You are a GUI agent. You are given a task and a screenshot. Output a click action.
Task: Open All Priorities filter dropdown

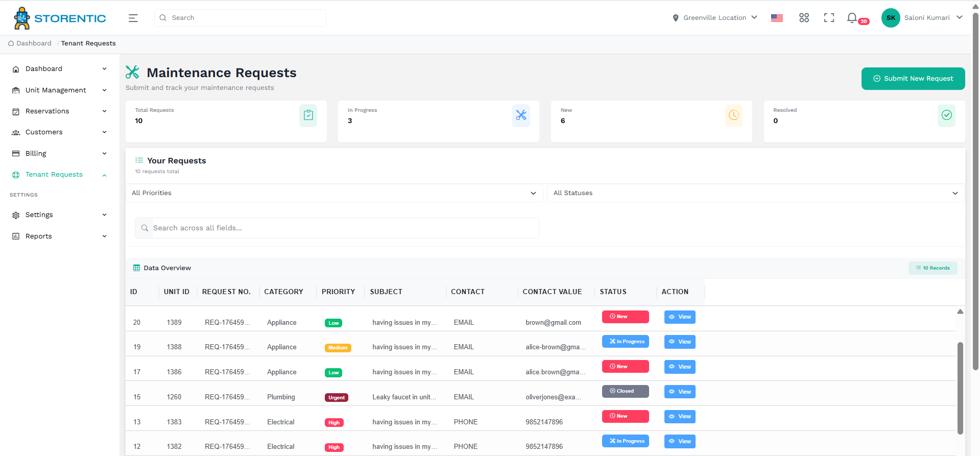[334, 193]
